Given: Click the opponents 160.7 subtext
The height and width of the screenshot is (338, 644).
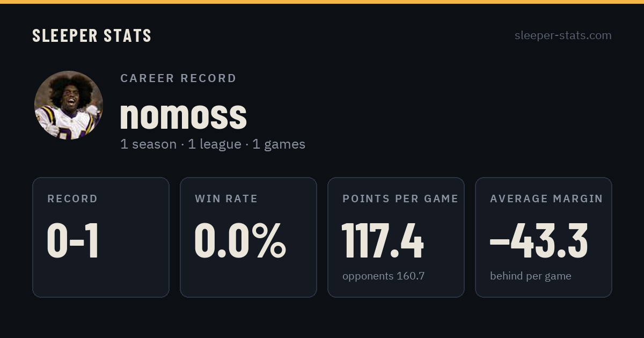Looking at the screenshot, I should 384,276.
